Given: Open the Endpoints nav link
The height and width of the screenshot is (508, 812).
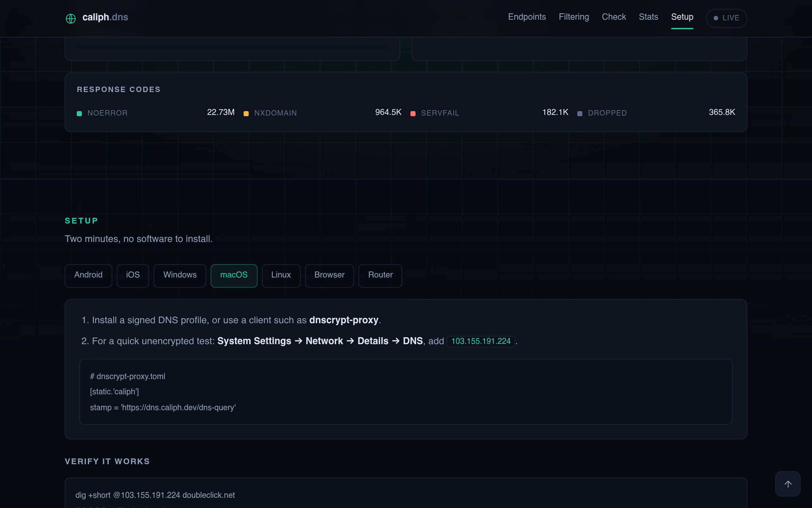Looking at the screenshot, I should point(527,17).
